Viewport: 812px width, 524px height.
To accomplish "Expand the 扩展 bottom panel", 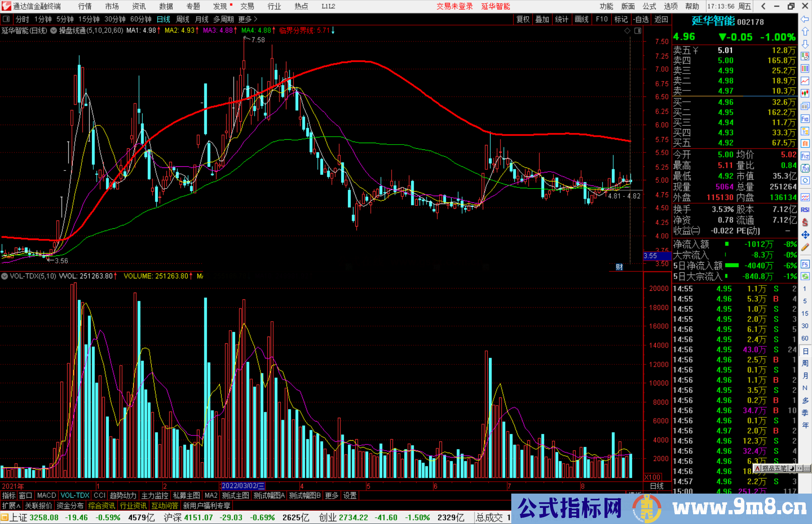I will [x=11, y=506].
